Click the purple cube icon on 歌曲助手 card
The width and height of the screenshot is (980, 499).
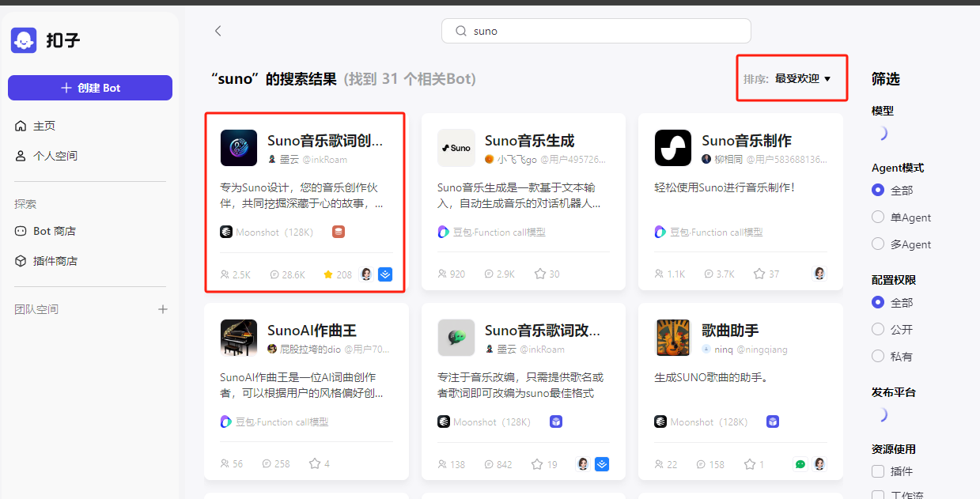click(773, 422)
